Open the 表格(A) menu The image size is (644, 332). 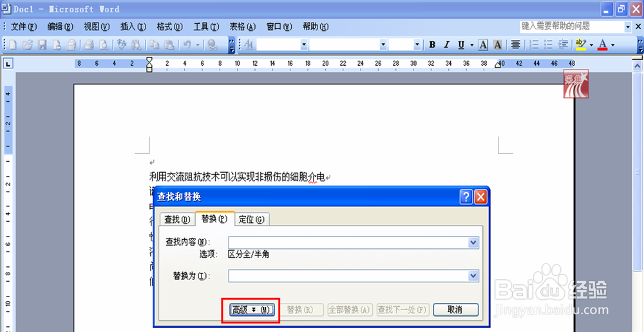[x=243, y=27]
